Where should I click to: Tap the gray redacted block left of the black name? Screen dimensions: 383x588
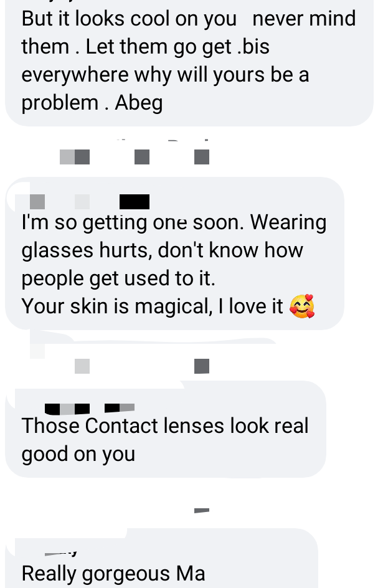(x=37, y=202)
